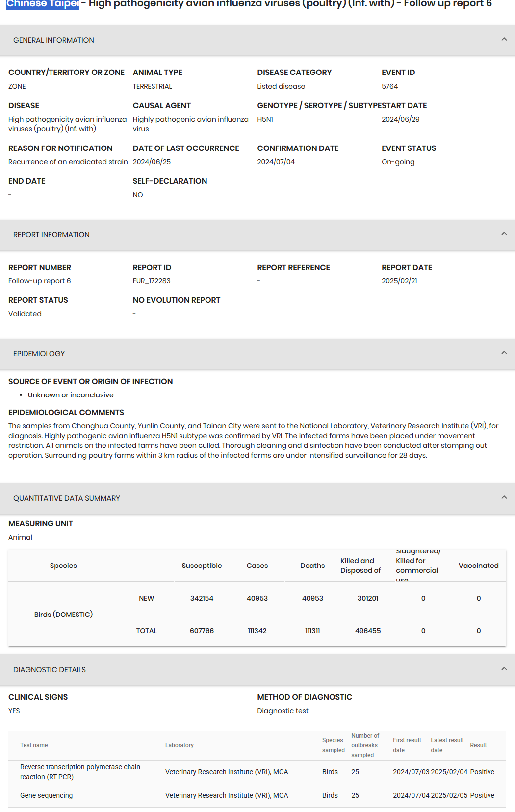Screen dimensions: 515x812
Task: Click the 'Laboratory' column header
Action: [180, 745]
